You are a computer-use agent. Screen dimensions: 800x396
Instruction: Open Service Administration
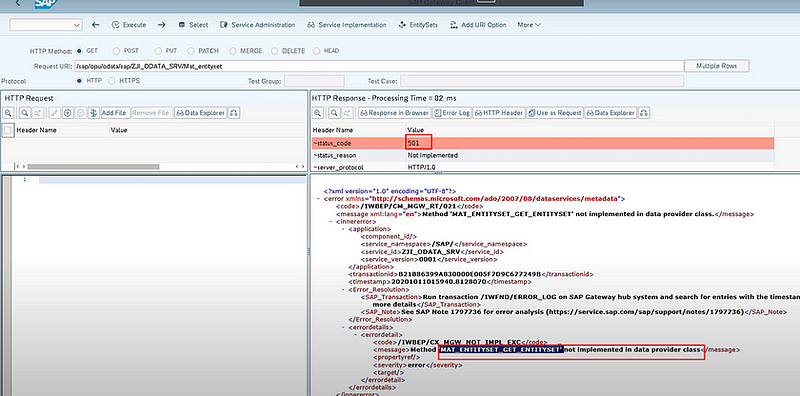(x=258, y=24)
